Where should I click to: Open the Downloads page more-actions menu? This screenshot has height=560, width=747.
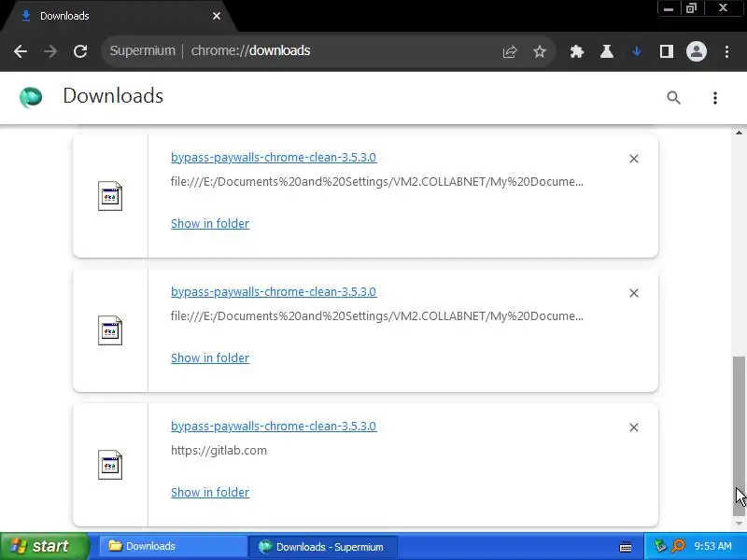(x=714, y=98)
